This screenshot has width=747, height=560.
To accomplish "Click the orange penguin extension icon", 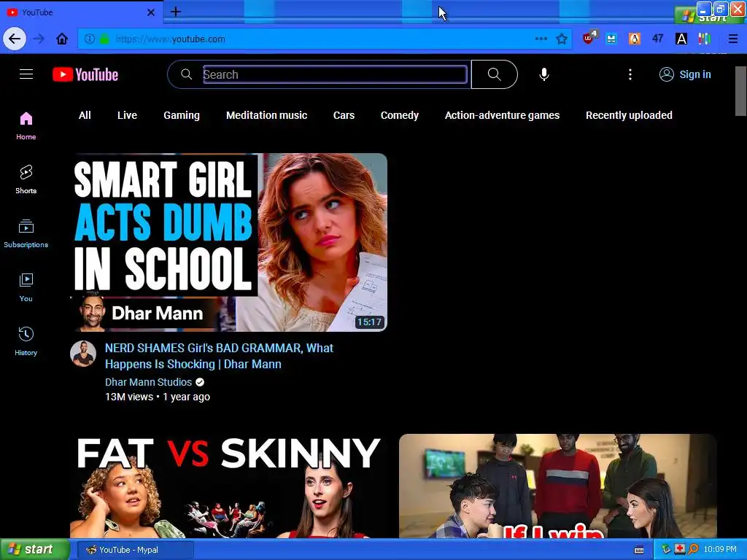I will 635,39.
